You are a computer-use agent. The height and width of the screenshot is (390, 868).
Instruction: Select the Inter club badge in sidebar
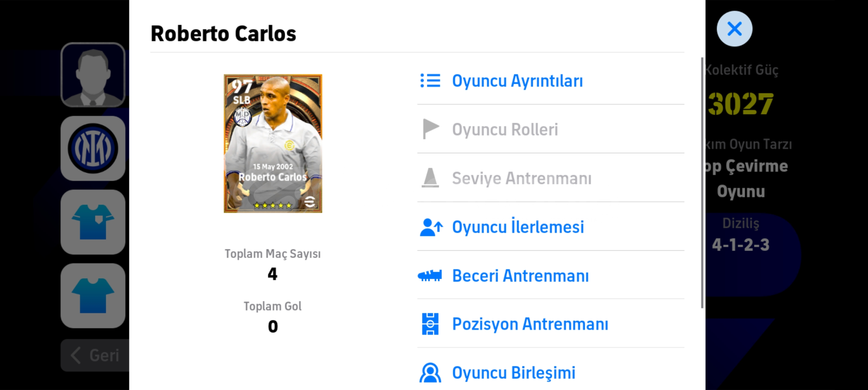(93, 148)
